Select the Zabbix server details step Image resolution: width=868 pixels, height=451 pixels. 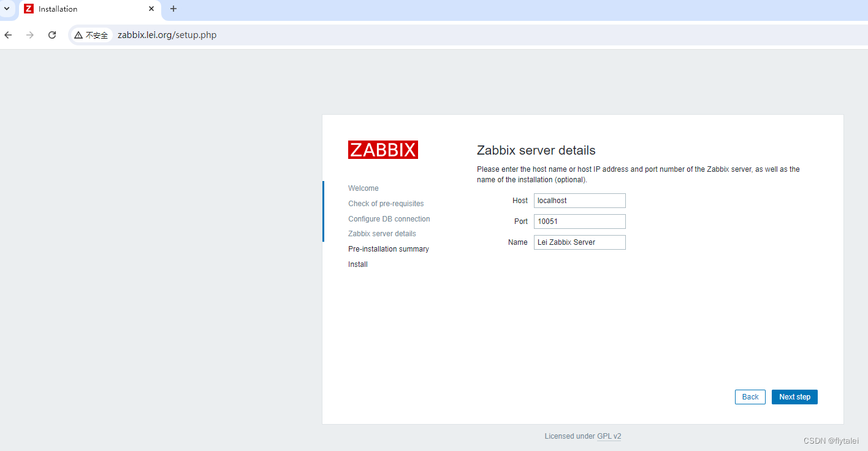[x=382, y=234]
